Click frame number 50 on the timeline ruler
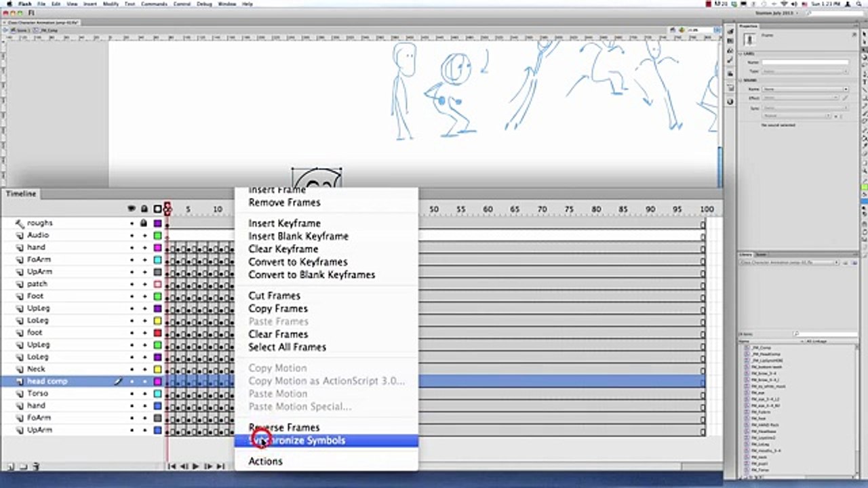868x488 pixels. coord(434,209)
